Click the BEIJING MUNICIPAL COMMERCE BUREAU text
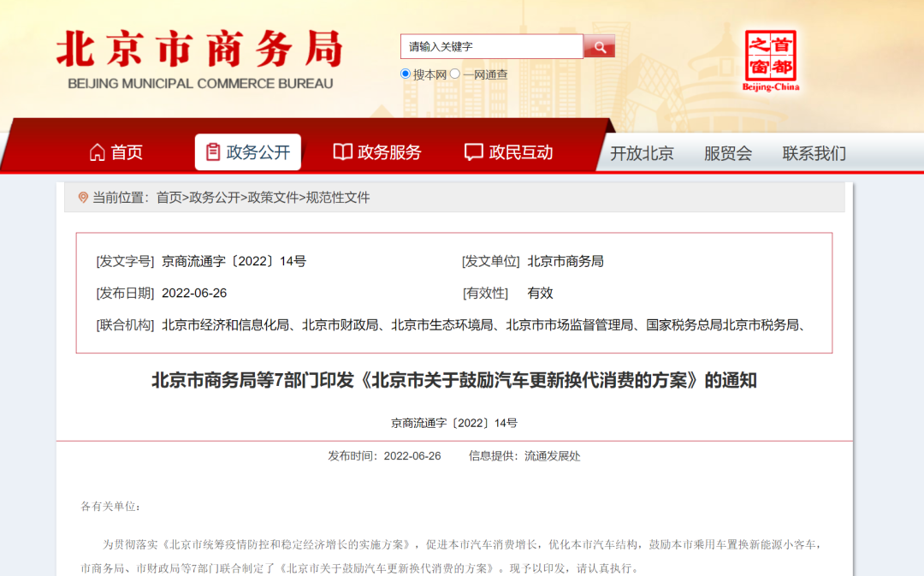Viewport: 924px width, 576px height. point(200,84)
